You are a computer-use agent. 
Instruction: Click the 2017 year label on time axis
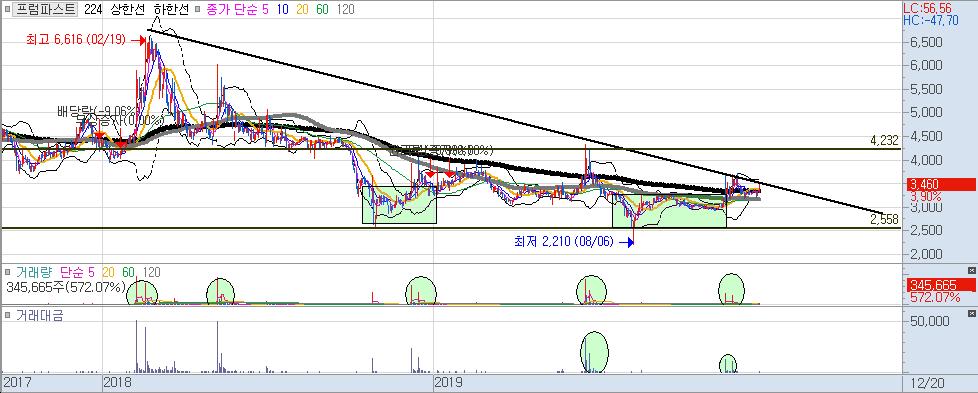(16, 382)
